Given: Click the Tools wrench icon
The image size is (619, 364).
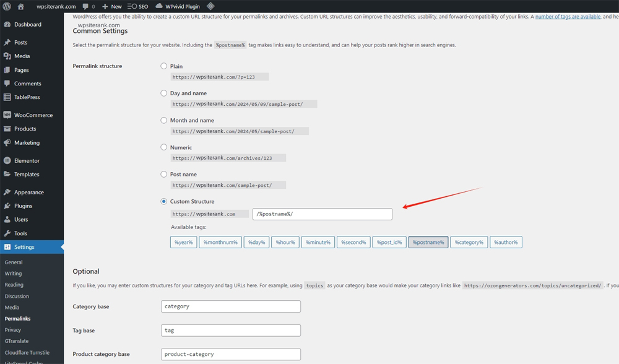Looking at the screenshot, I should tap(7, 233).
